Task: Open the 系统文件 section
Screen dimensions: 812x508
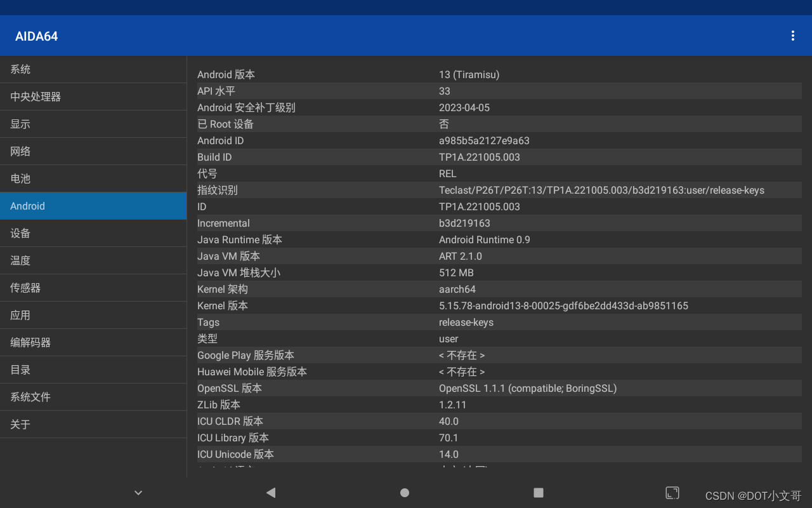Action: click(93, 397)
